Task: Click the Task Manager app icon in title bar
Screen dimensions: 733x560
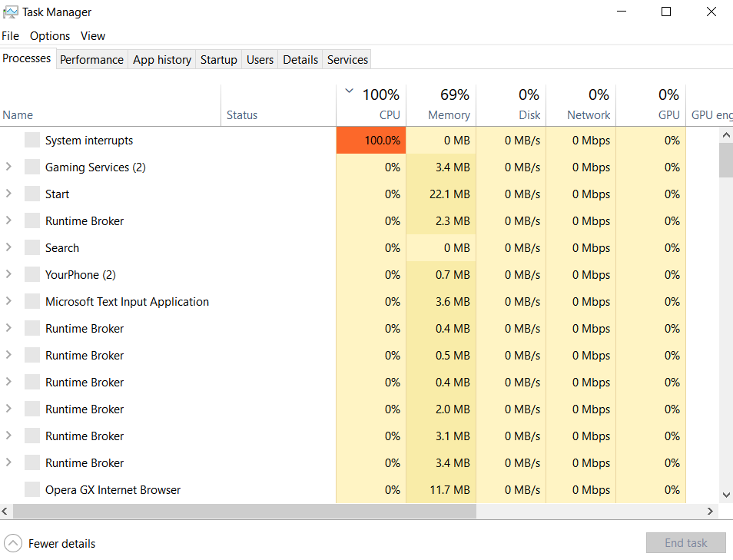Action: pos(11,12)
